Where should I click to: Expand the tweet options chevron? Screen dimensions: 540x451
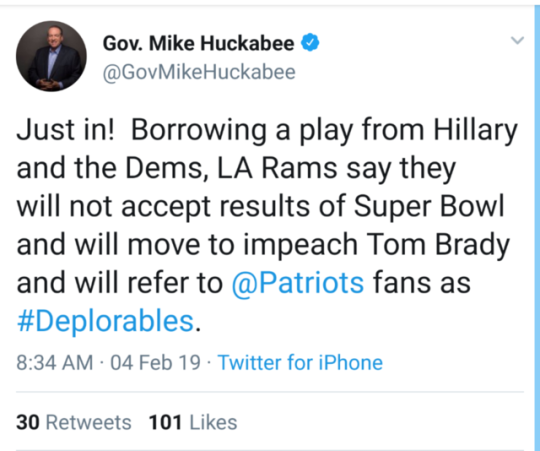517,40
